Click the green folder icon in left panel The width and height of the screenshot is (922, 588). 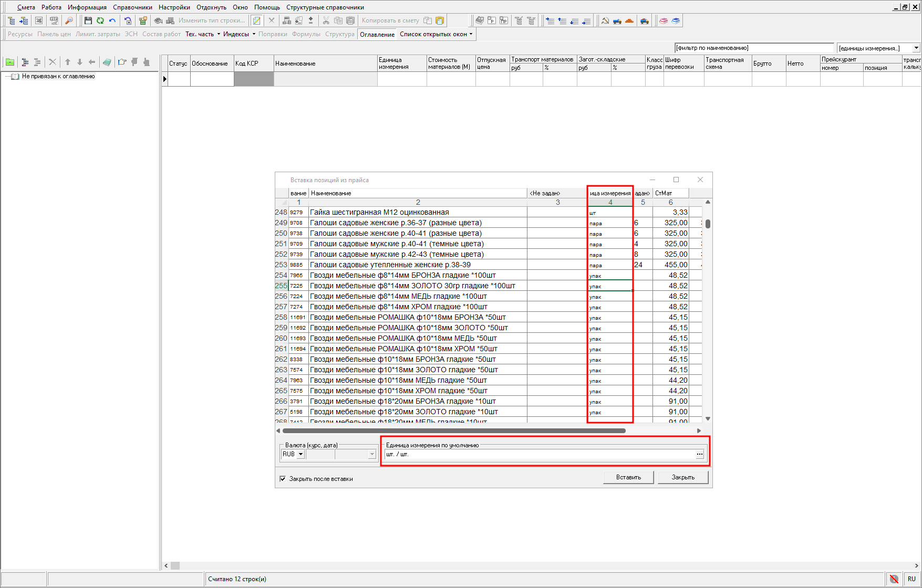[x=10, y=62]
